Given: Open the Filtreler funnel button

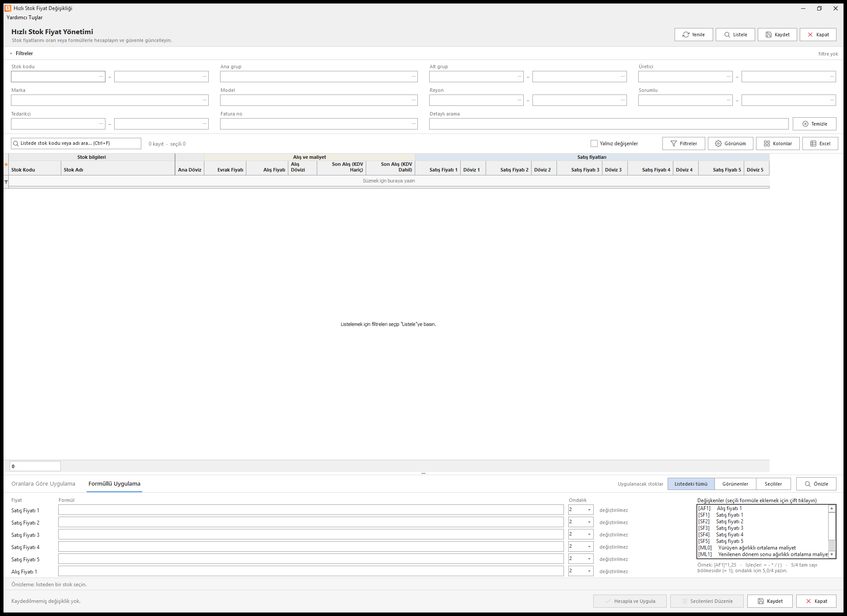Looking at the screenshot, I should [x=683, y=143].
